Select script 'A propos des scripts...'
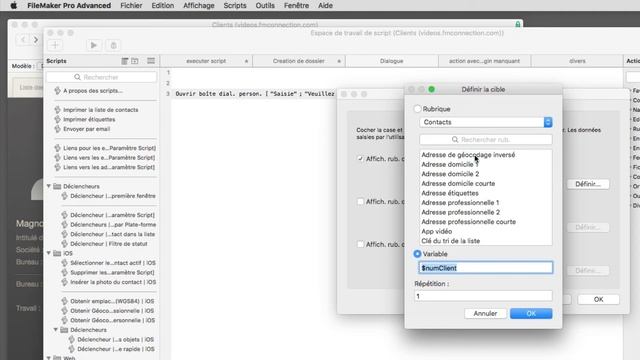640x360 pixels. tap(93, 91)
